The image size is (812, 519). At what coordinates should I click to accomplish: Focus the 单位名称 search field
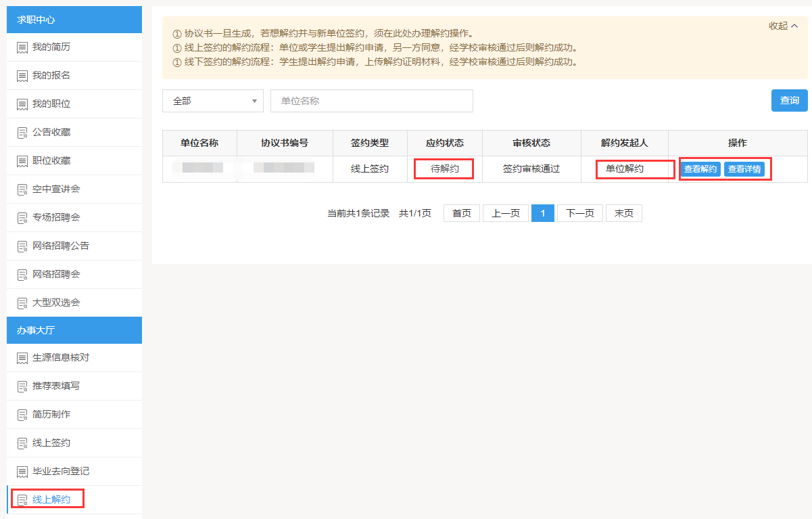click(371, 101)
